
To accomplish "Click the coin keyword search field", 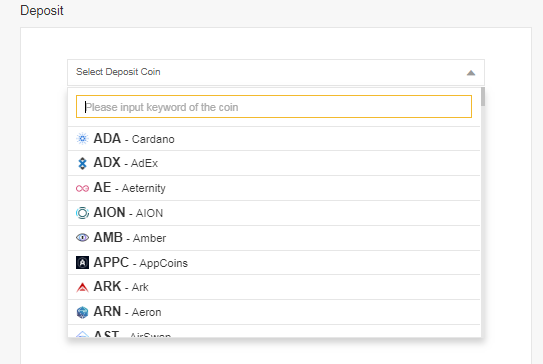I will tap(274, 107).
